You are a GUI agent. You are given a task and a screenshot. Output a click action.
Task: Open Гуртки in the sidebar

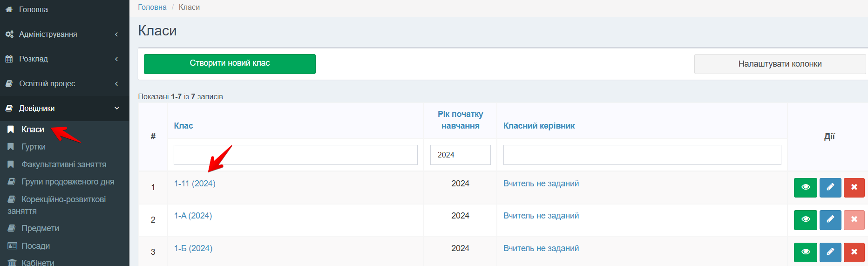[33, 147]
